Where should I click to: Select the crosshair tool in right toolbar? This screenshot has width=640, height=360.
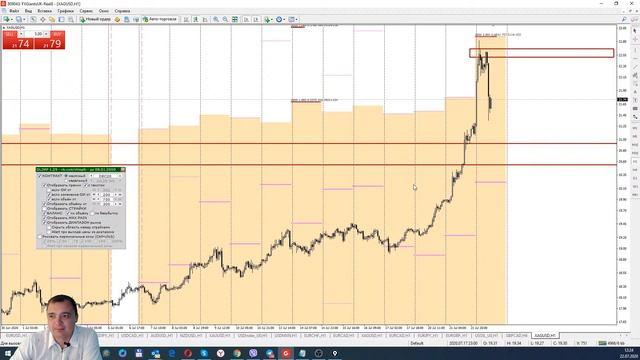coord(635,40)
